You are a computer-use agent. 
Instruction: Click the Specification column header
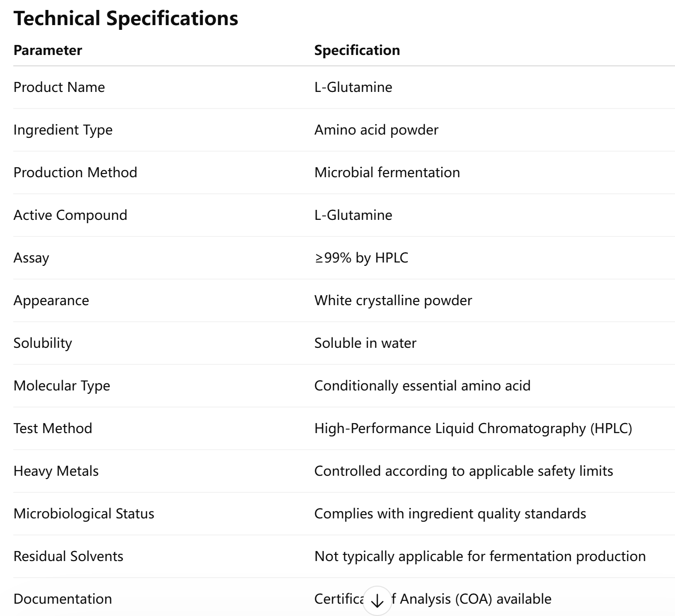pos(357,50)
